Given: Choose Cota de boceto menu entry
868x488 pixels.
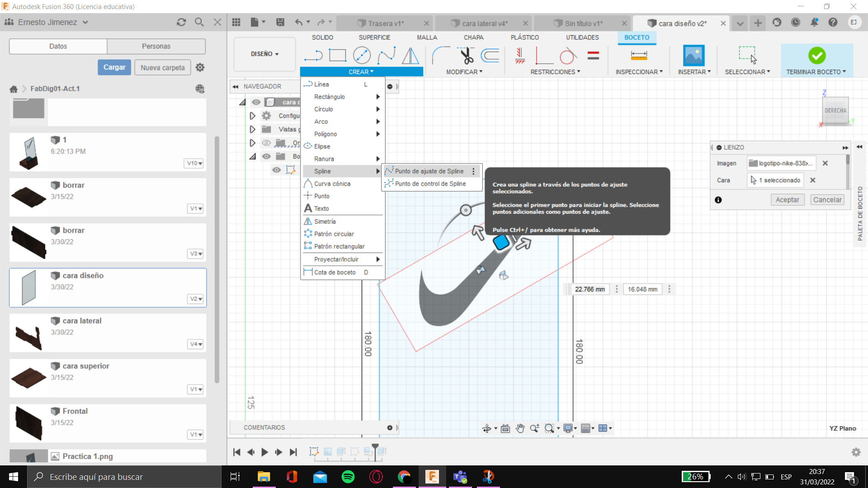Looking at the screenshot, I should (x=343, y=272).
